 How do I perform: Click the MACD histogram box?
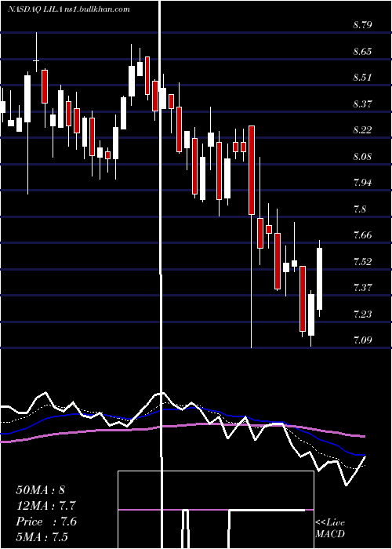(x=216, y=510)
